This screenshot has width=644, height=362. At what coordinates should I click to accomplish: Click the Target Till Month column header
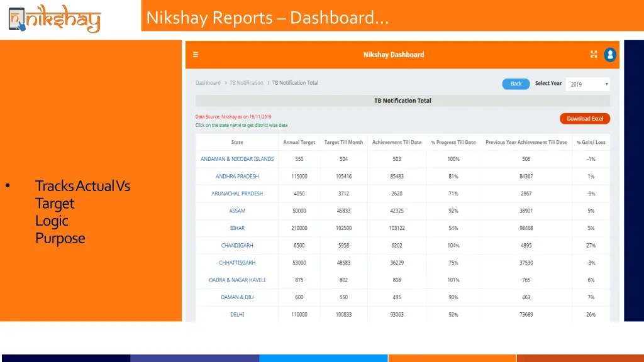click(x=343, y=143)
